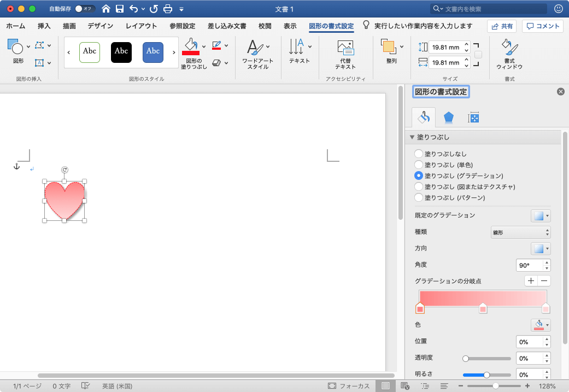569x392 pixels.
Task: Click the 共有 share button
Action: [x=502, y=26]
